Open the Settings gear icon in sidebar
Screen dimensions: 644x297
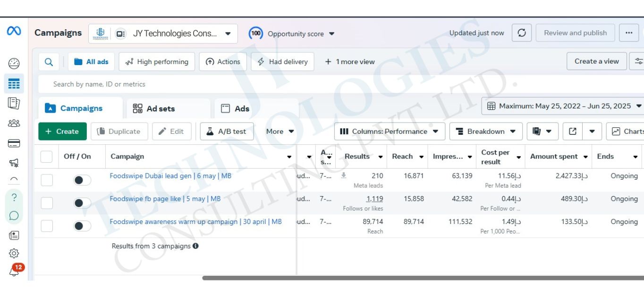click(14, 254)
